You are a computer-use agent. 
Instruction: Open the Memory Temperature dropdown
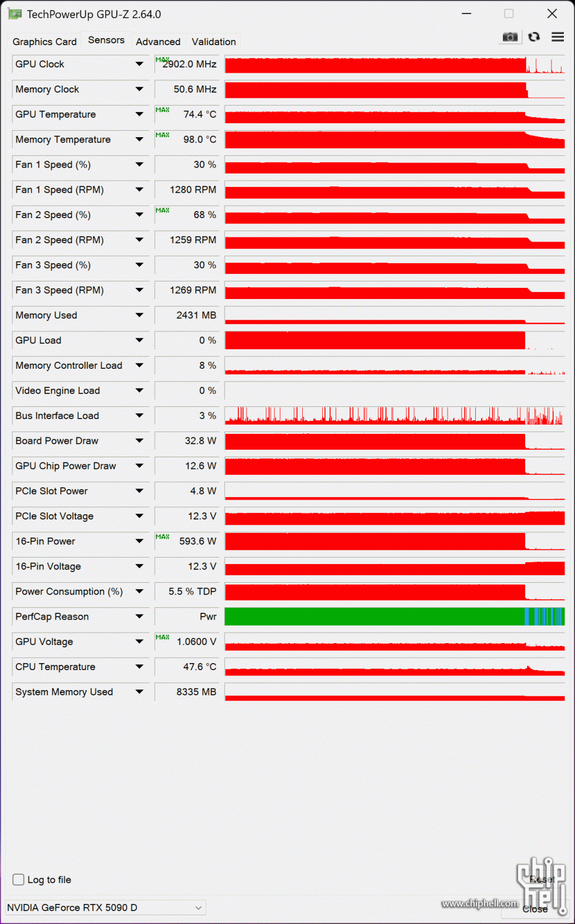[x=139, y=140]
